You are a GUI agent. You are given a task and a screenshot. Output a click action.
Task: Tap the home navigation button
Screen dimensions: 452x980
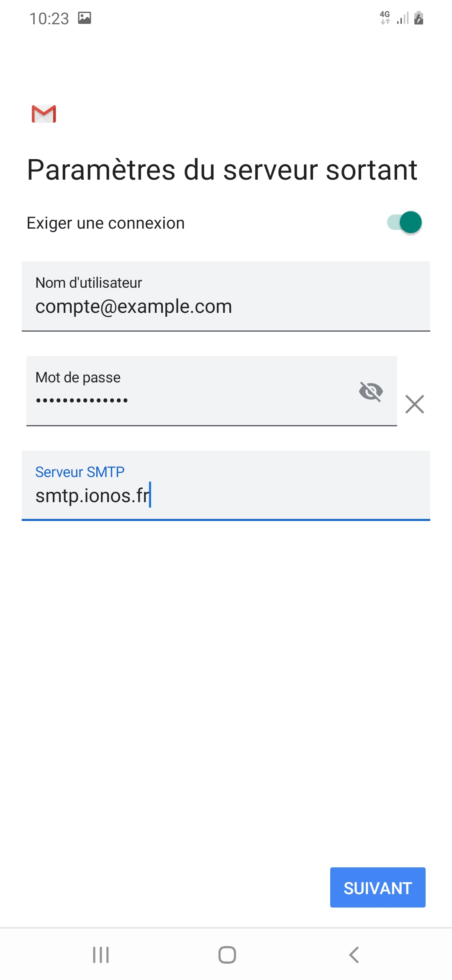pos(227,955)
